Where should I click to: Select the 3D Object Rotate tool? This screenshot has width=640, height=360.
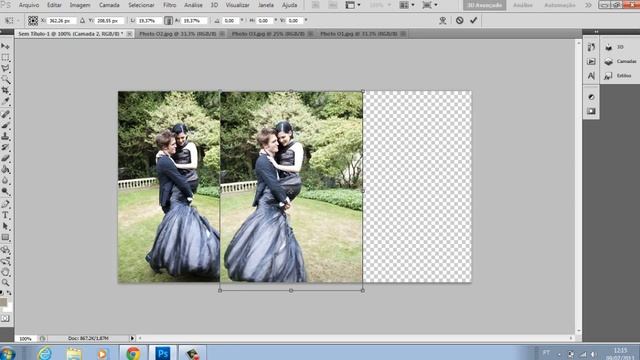pos(5,250)
